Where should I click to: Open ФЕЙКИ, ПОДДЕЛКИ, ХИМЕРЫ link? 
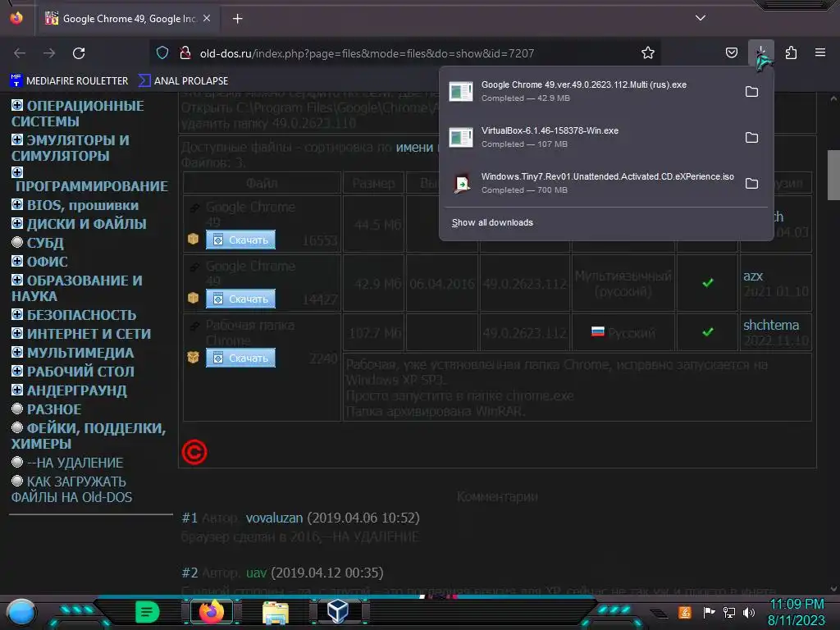pos(89,436)
